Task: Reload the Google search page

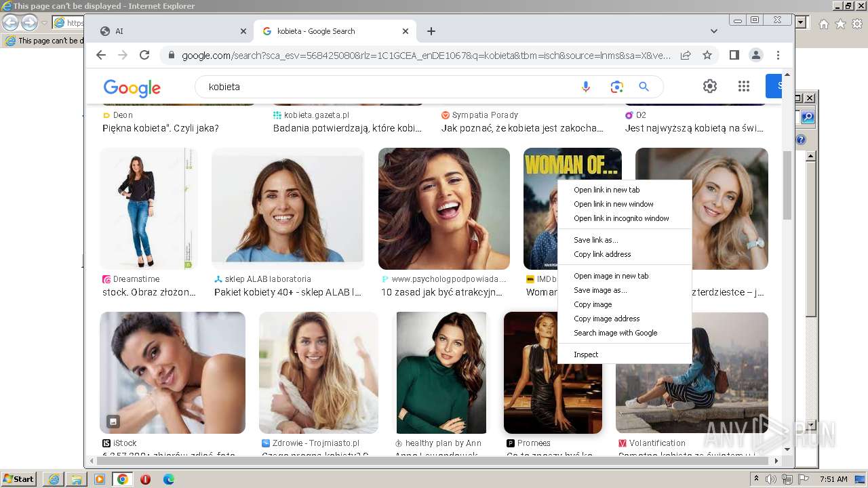Action: [144, 55]
